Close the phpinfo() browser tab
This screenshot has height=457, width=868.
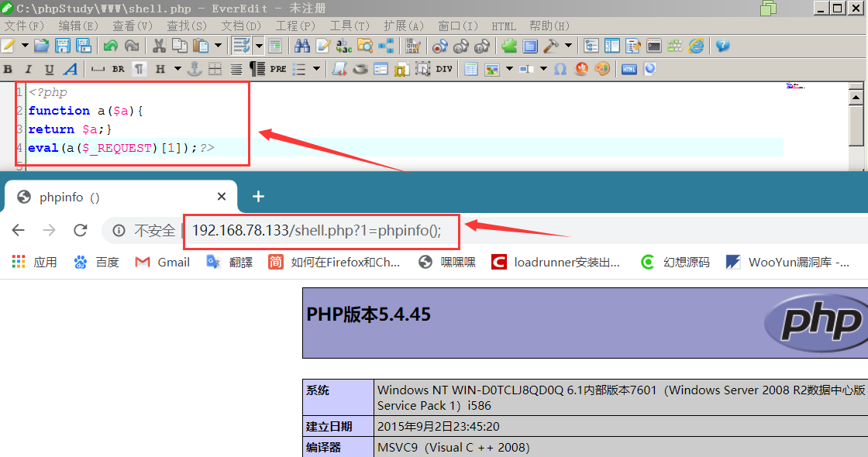(x=222, y=197)
